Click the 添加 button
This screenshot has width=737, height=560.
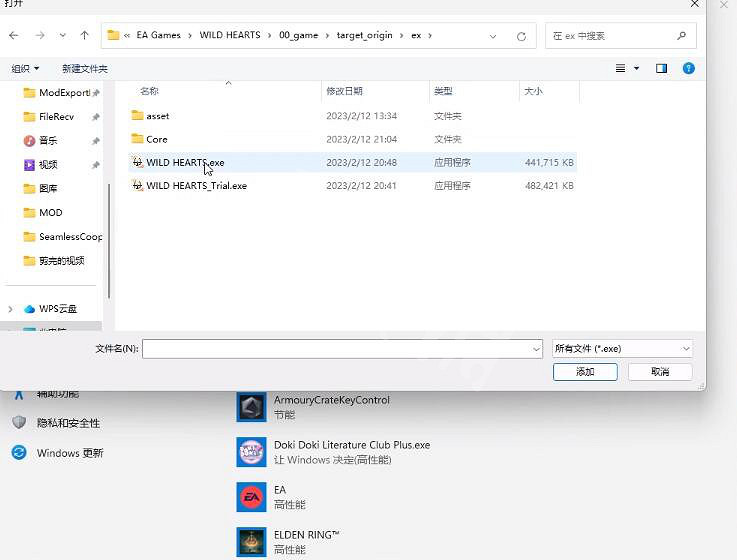585,371
